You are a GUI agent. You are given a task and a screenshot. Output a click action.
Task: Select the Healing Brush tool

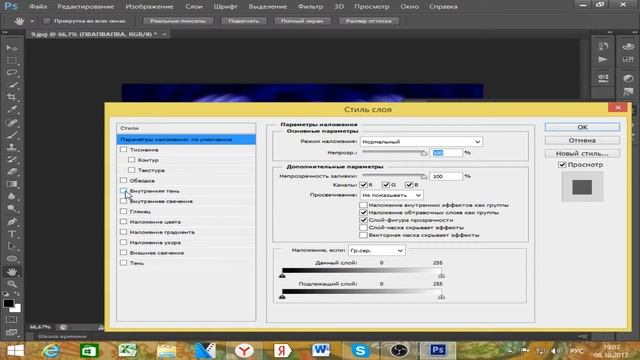pos(11,122)
